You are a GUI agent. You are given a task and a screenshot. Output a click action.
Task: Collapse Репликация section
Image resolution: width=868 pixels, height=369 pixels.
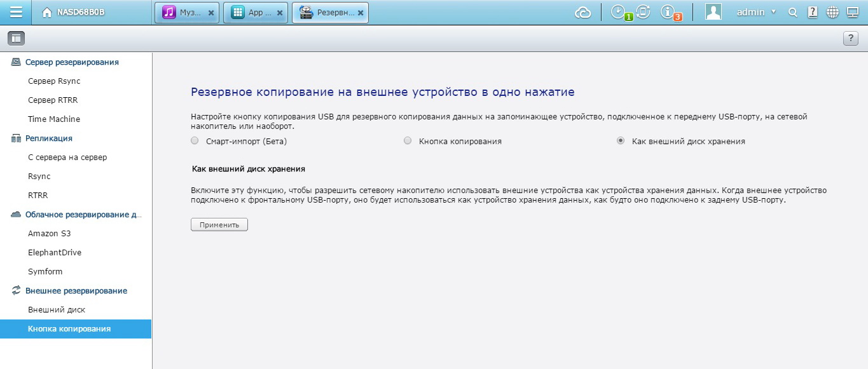(x=49, y=138)
